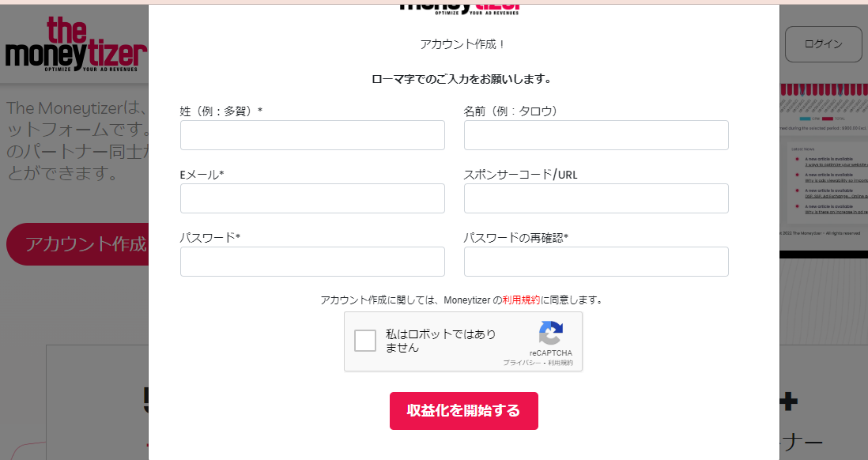Click the reCAPTCHA logo icon
This screenshot has height=460, width=868.
pos(551,333)
